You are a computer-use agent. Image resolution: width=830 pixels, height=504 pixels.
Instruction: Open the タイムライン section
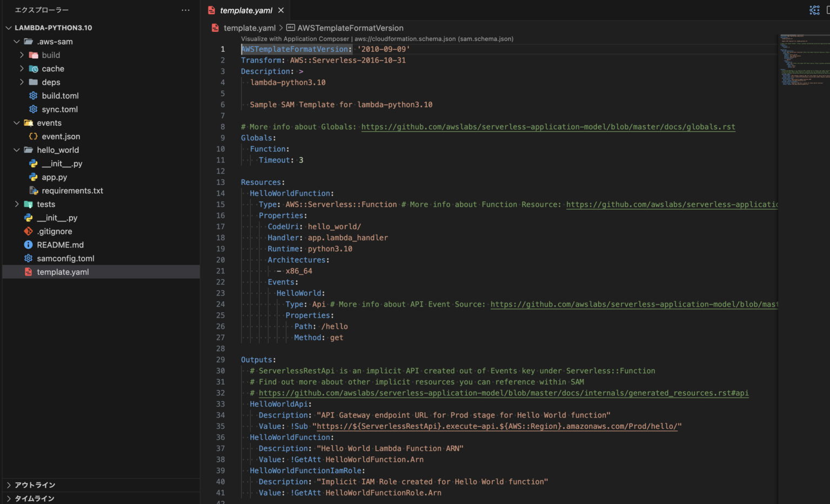(x=36, y=498)
